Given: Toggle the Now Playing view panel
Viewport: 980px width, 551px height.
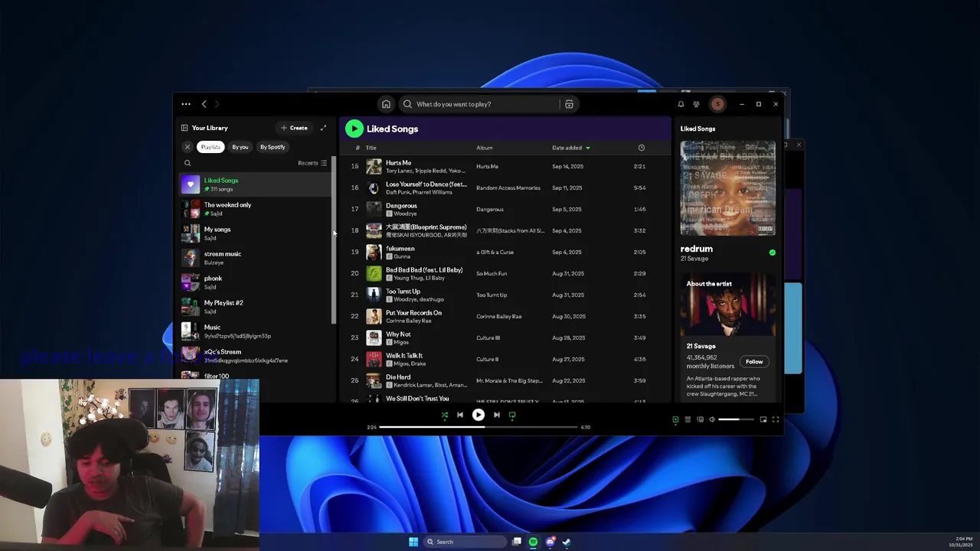Looking at the screenshot, I should [675, 419].
